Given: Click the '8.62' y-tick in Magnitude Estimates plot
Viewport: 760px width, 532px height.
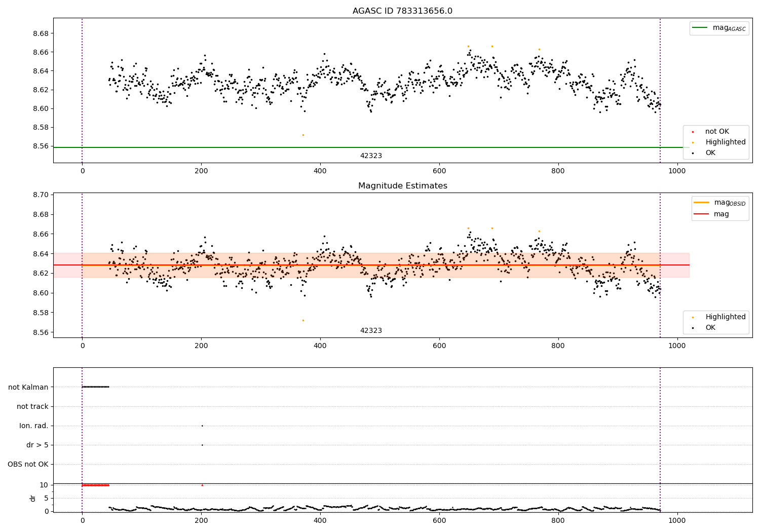Looking at the screenshot, I should click(x=41, y=273).
